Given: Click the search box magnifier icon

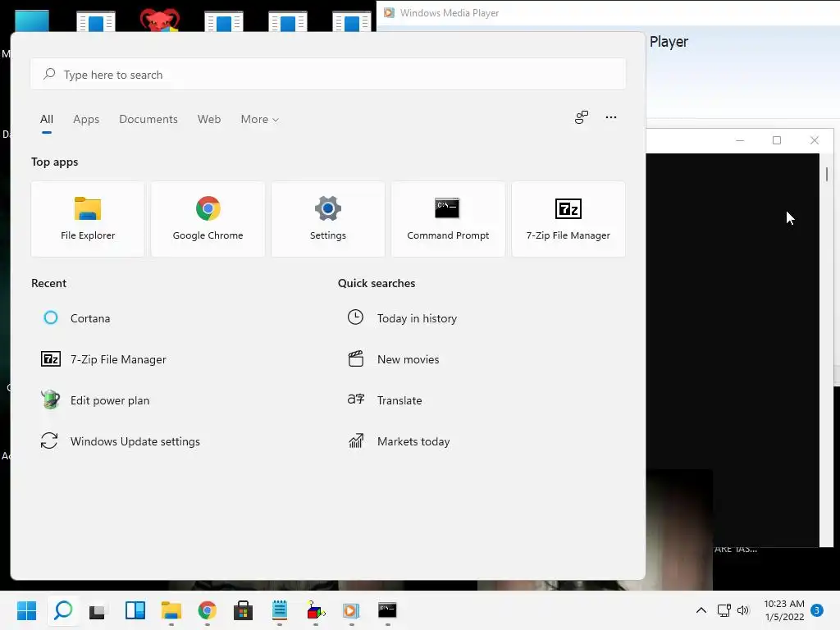Looking at the screenshot, I should click(x=49, y=74).
